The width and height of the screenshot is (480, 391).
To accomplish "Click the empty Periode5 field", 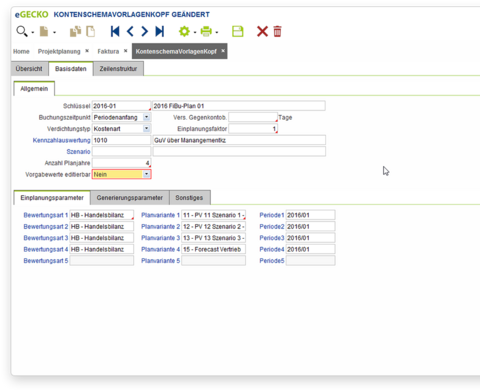I will point(310,261).
